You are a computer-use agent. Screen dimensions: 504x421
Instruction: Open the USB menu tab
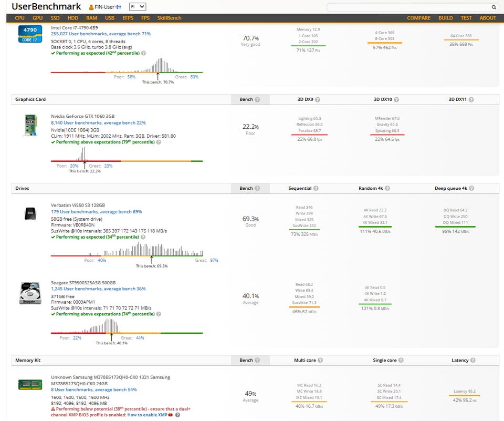pyautogui.click(x=110, y=18)
